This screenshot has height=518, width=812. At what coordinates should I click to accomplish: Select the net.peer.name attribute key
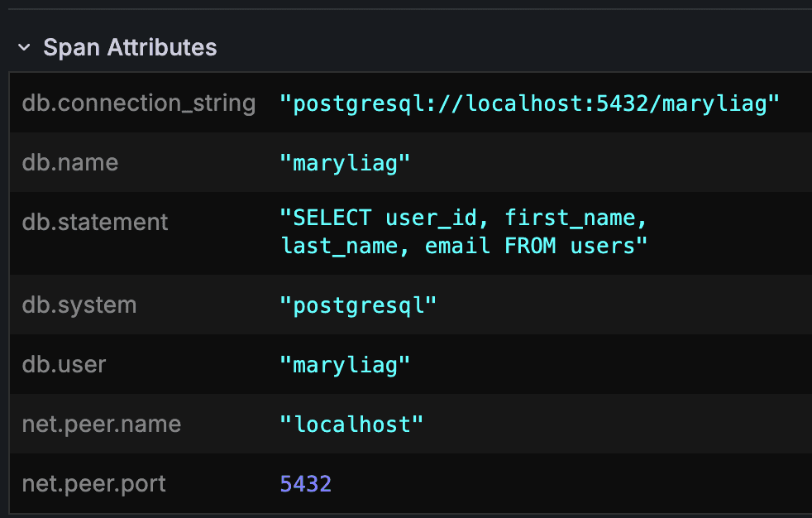pyautogui.click(x=102, y=424)
